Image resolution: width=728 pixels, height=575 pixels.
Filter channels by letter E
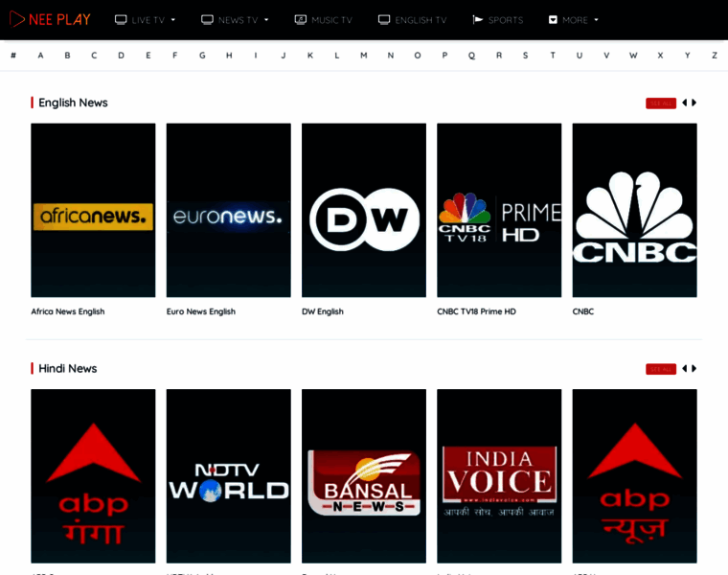pyautogui.click(x=148, y=56)
